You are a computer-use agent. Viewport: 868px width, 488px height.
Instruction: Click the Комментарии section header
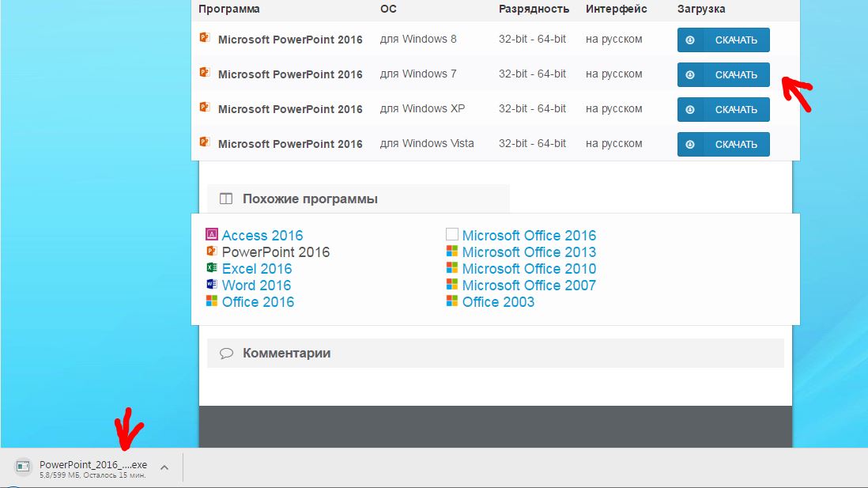(286, 354)
